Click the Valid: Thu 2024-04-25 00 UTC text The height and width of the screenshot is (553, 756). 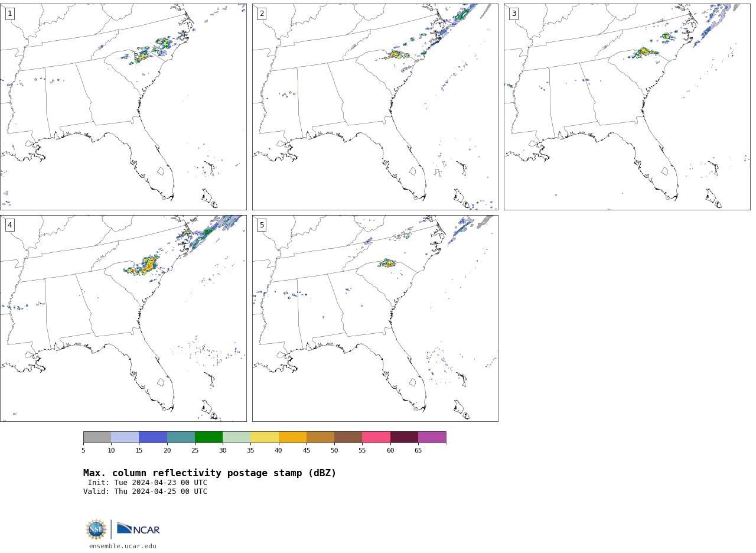145,492
